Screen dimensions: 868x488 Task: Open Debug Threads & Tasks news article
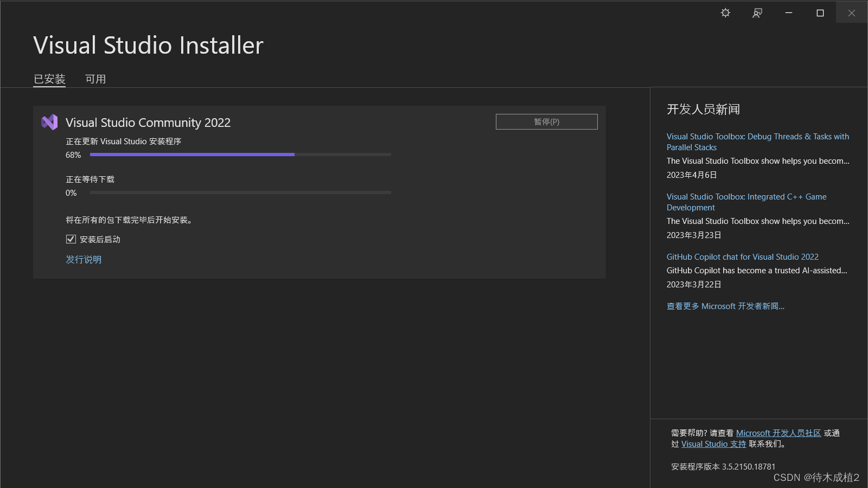tap(758, 142)
